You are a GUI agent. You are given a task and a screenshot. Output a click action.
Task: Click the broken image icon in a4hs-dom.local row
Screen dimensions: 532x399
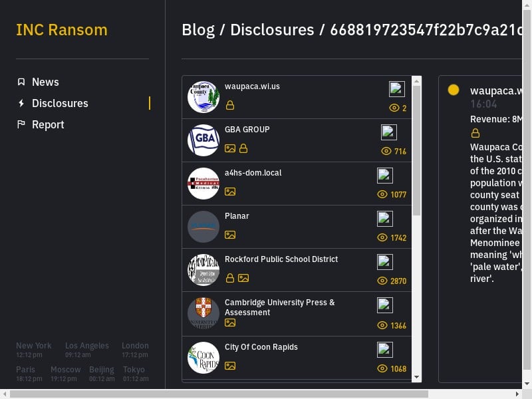point(385,176)
